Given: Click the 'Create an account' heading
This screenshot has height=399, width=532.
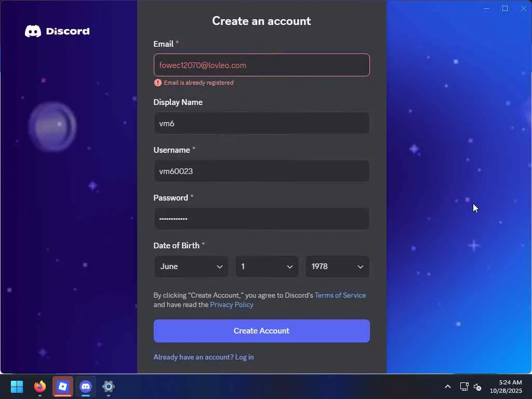Looking at the screenshot, I should 262,21.
